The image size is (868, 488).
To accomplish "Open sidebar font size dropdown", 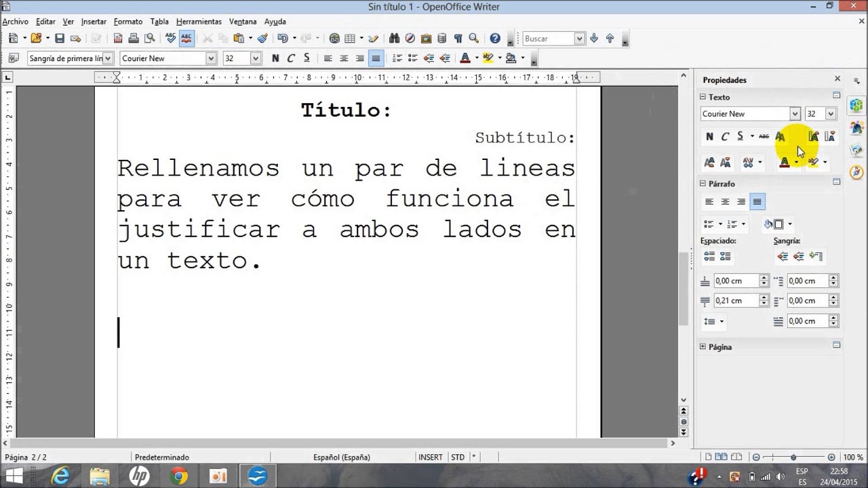I will pos(831,114).
